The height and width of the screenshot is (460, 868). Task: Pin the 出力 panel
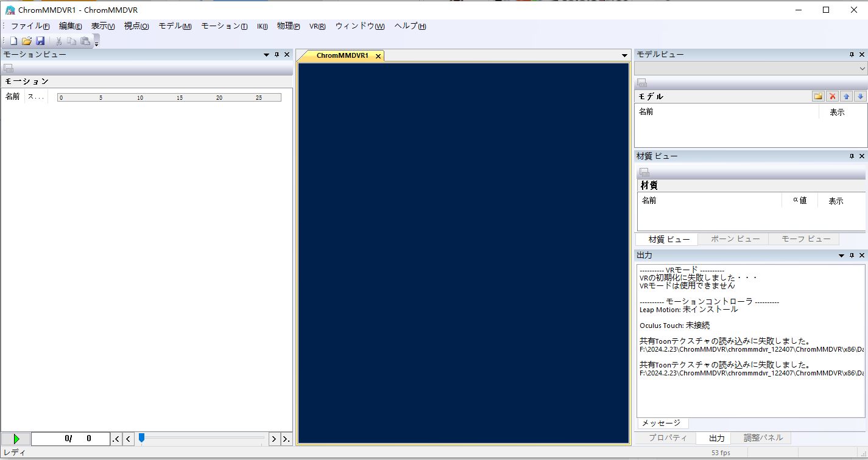[x=852, y=256]
